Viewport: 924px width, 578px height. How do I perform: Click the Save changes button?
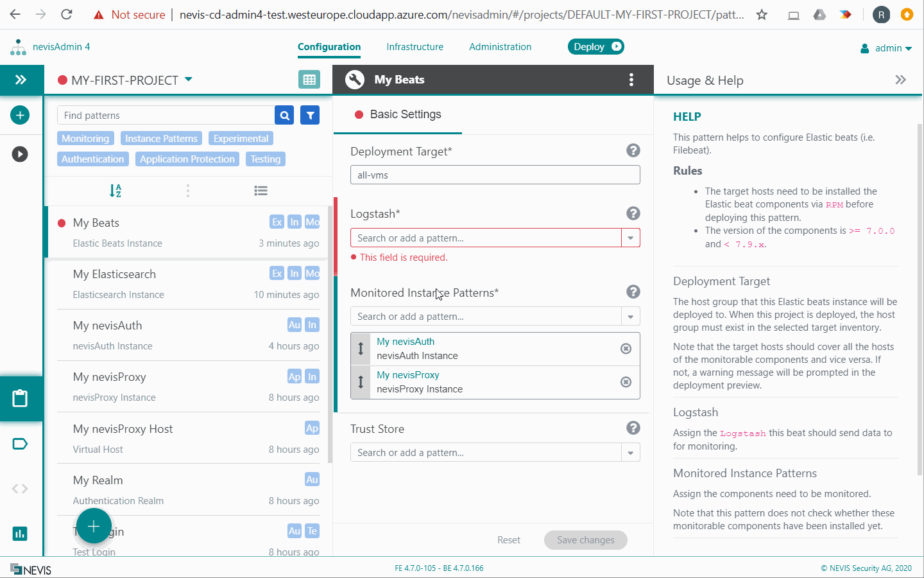click(586, 540)
